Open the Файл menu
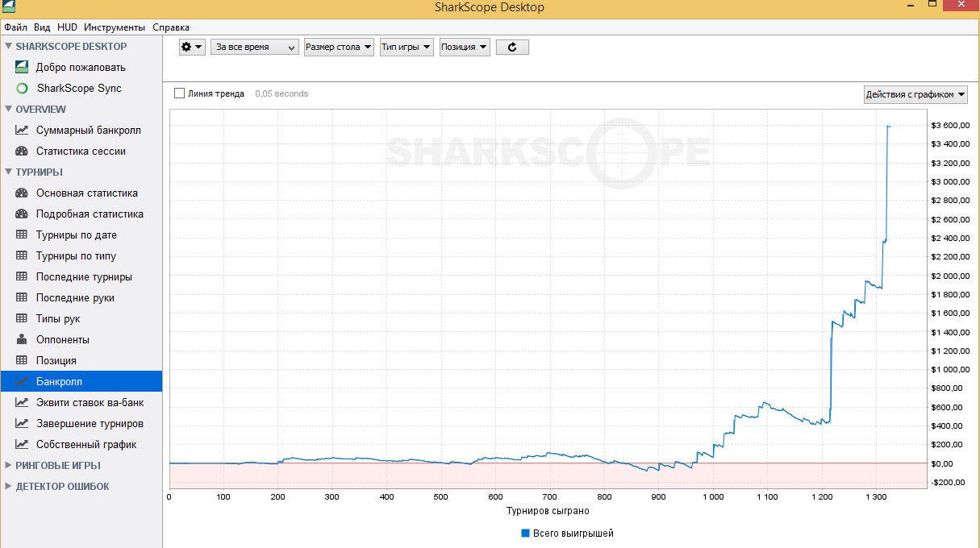 tap(15, 27)
